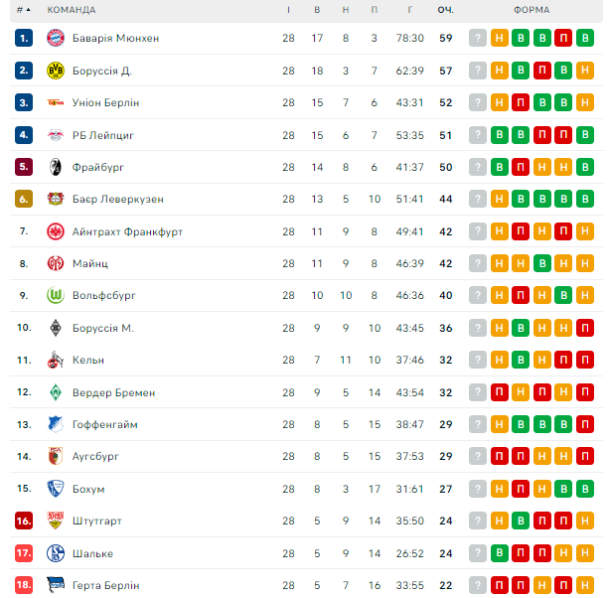Select the Вольфсбург green W logo
Screen dimensions: 608x598
coord(55,295)
